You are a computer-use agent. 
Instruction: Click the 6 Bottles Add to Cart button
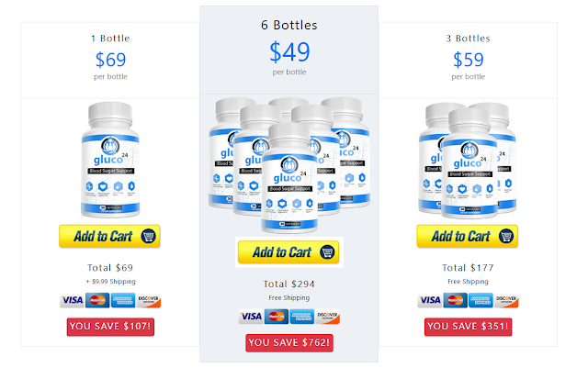click(x=288, y=252)
